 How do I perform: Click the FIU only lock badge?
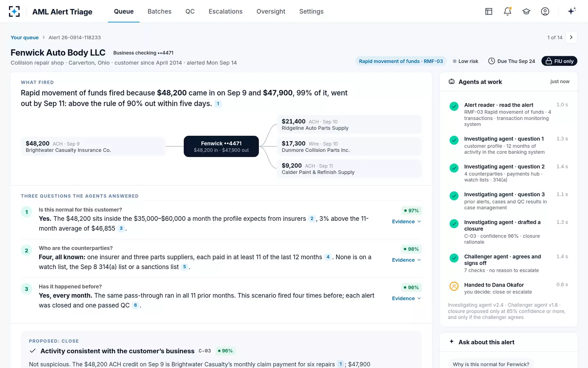click(x=559, y=61)
